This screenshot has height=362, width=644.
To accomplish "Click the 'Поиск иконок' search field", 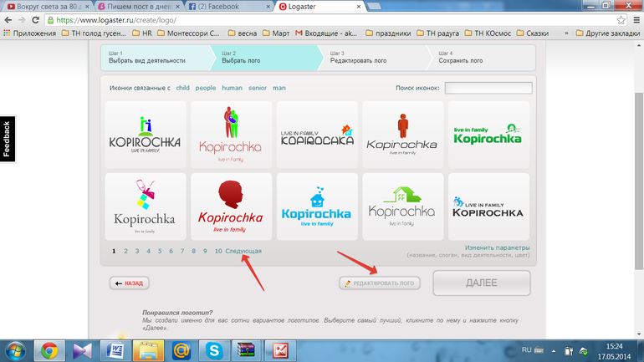I will (488, 88).
